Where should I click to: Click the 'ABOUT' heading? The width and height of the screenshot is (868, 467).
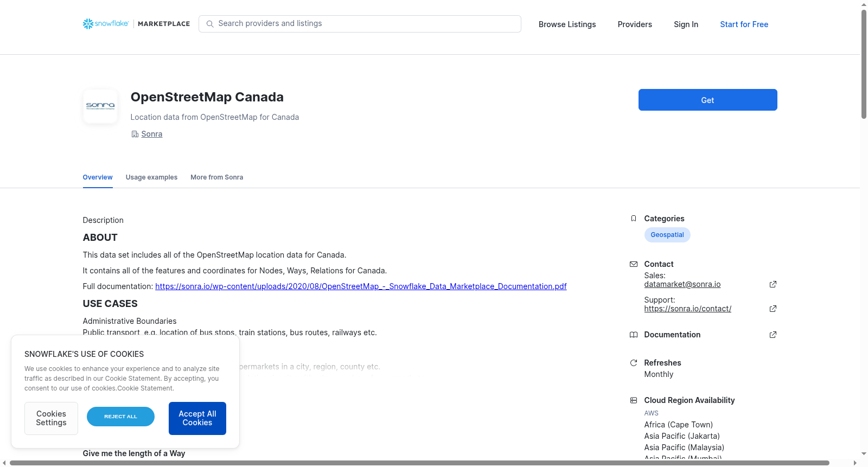pos(100,238)
